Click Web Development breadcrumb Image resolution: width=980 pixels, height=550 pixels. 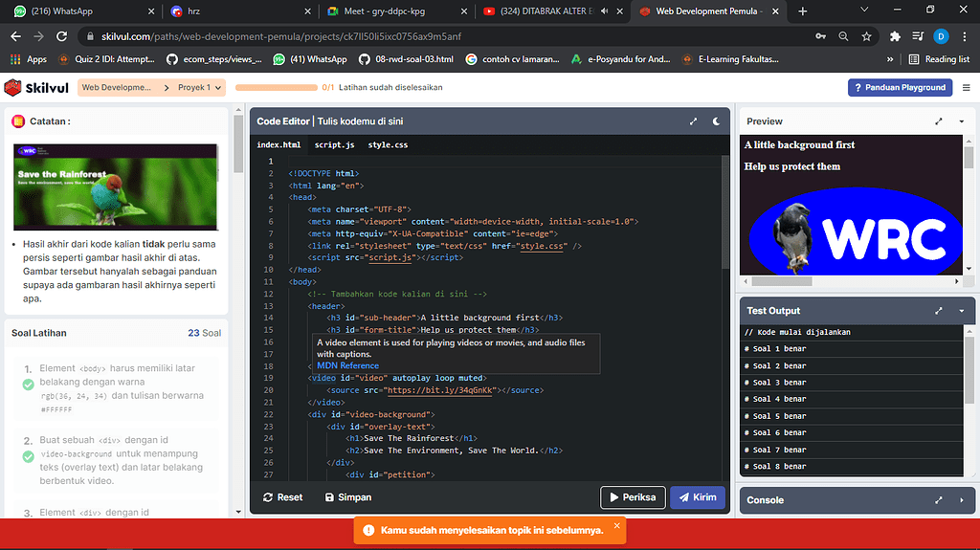click(118, 87)
